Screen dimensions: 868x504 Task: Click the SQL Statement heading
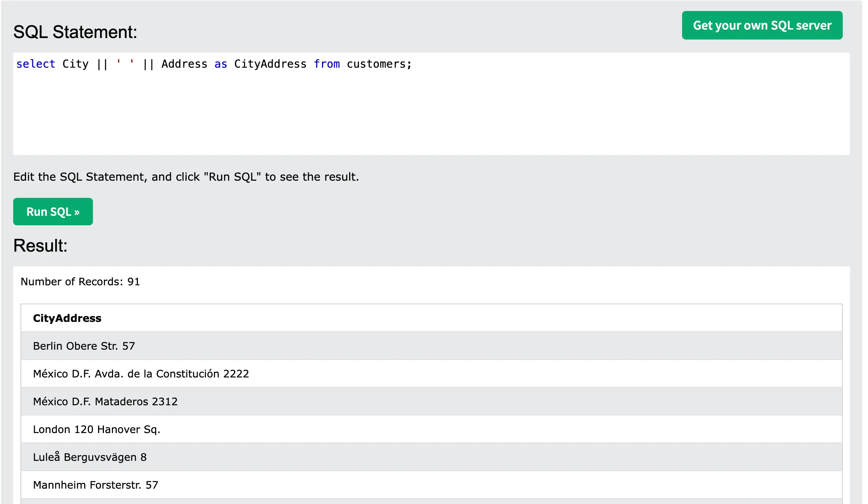pyautogui.click(x=75, y=32)
